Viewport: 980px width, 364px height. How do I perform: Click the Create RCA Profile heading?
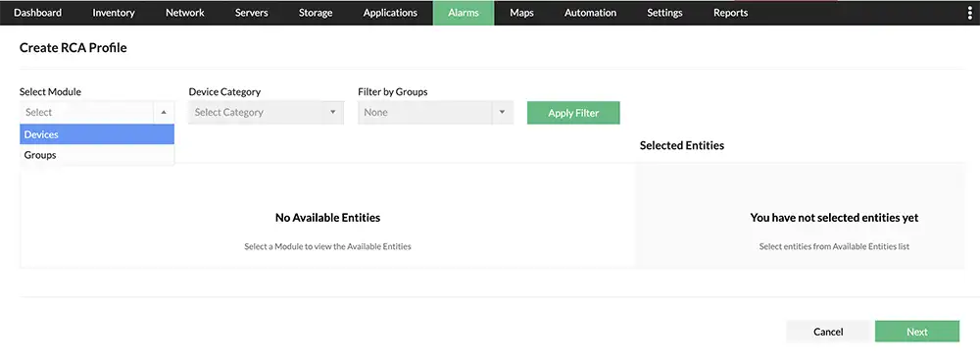[73, 47]
